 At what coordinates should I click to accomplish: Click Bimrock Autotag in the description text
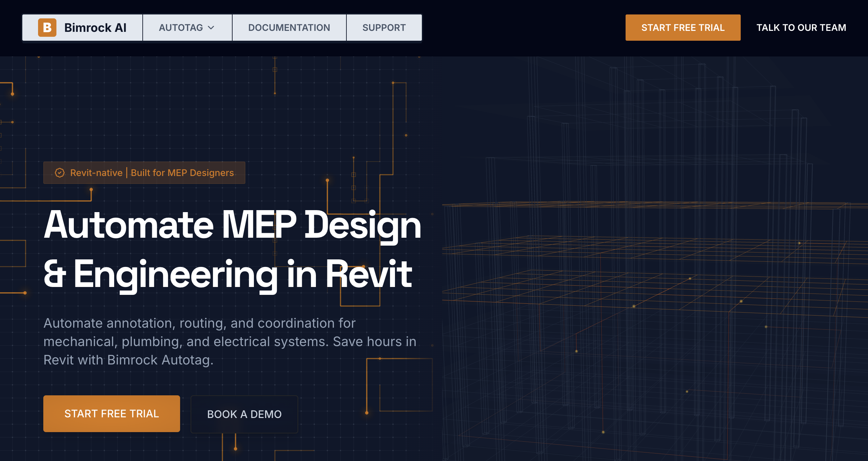click(x=160, y=360)
